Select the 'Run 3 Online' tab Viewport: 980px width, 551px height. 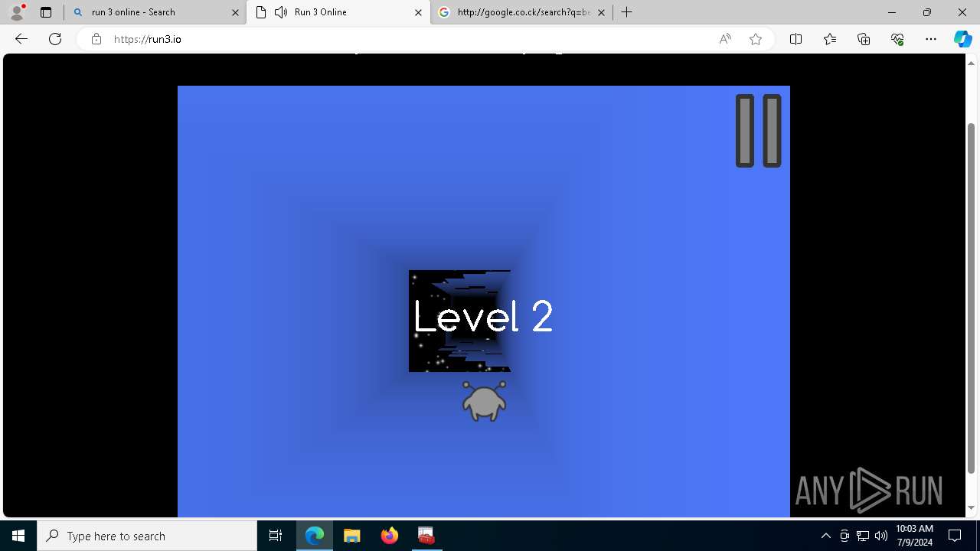pyautogui.click(x=338, y=12)
